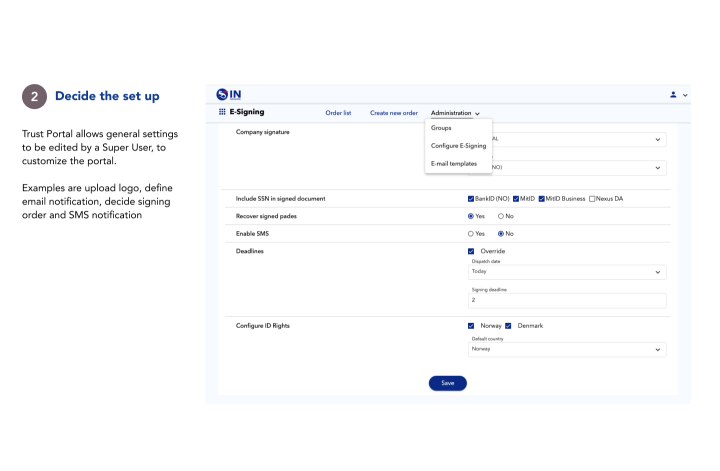The image size is (720, 471).
Task: Open the Order list page
Action: click(338, 113)
